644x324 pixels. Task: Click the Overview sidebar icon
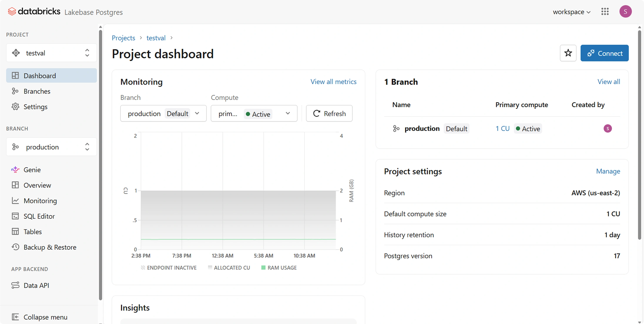15,185
